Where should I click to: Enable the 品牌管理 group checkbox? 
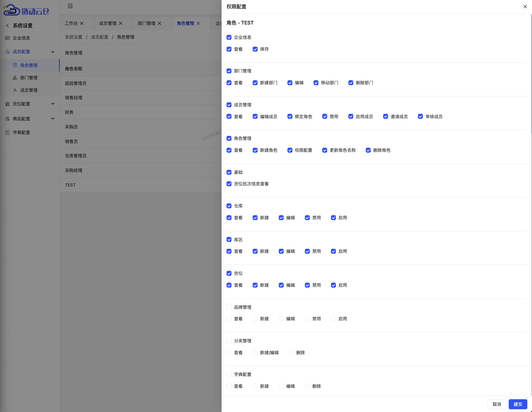(x=229, y=307)
